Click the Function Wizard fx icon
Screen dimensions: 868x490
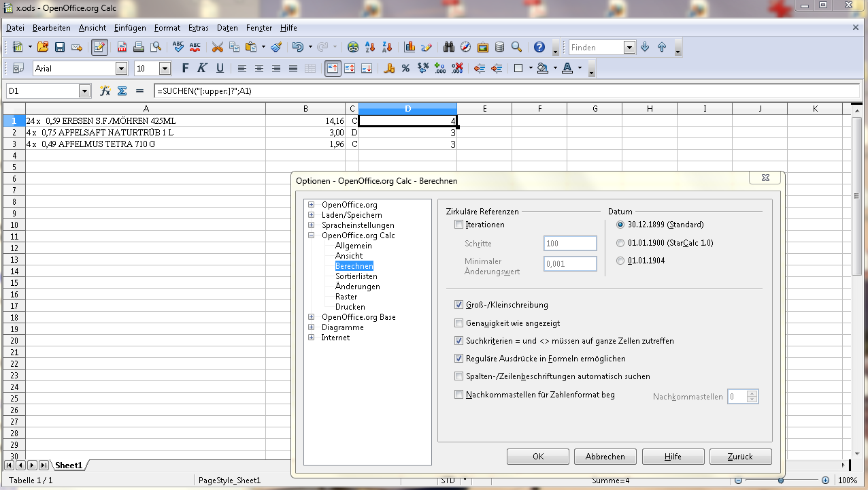point(105,91)
